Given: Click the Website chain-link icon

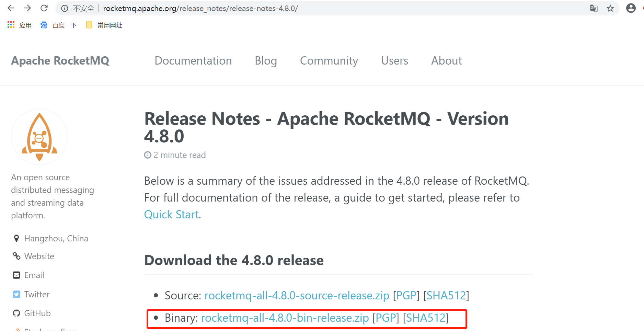Looking at the screenshot, I should click(x=16, y=256).
